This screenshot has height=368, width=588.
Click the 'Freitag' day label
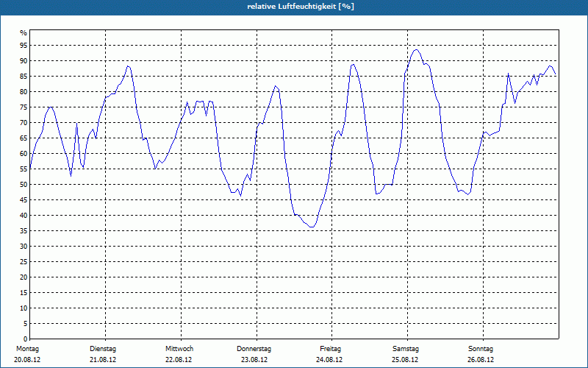[x=330, y=349]
